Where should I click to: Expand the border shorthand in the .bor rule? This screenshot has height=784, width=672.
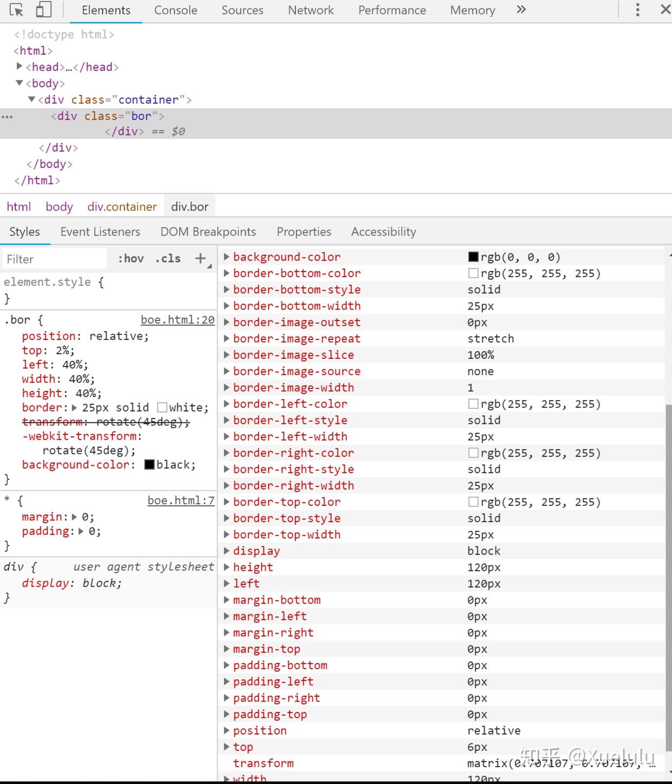point(73,407)
